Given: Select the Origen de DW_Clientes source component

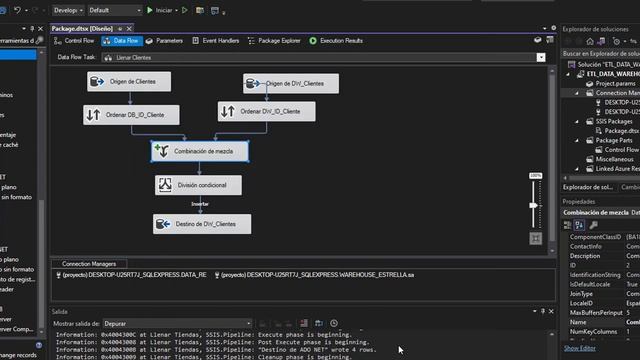Looking at the screenshot, I should tap(291, 84).
